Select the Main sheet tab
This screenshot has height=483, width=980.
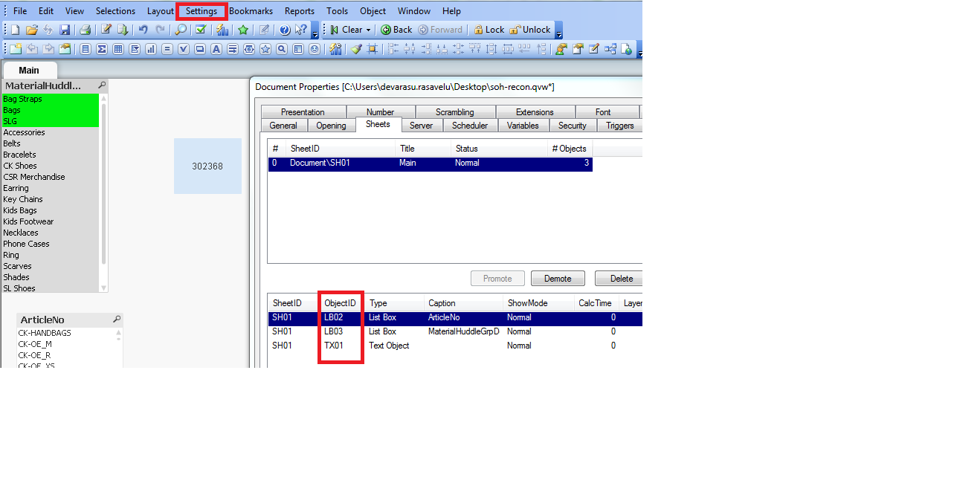click(x=29, y=70)
